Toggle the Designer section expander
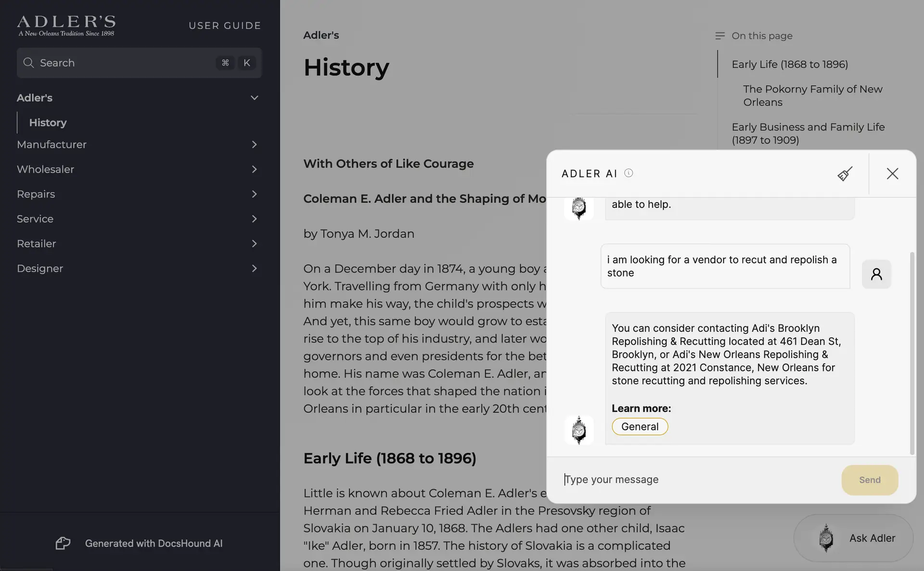This screenshot has width=924, height=571. point(255,269)
